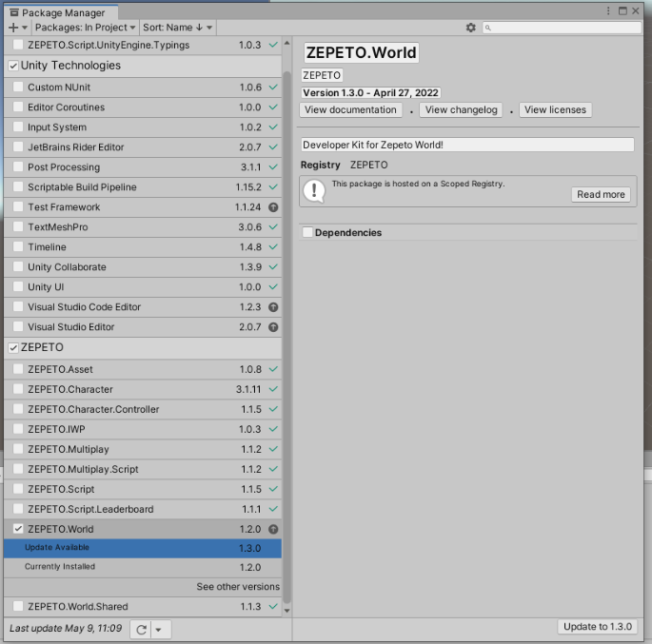
Task: Expand the JetBrains Rider Editor row
Action: pos(18,147)
